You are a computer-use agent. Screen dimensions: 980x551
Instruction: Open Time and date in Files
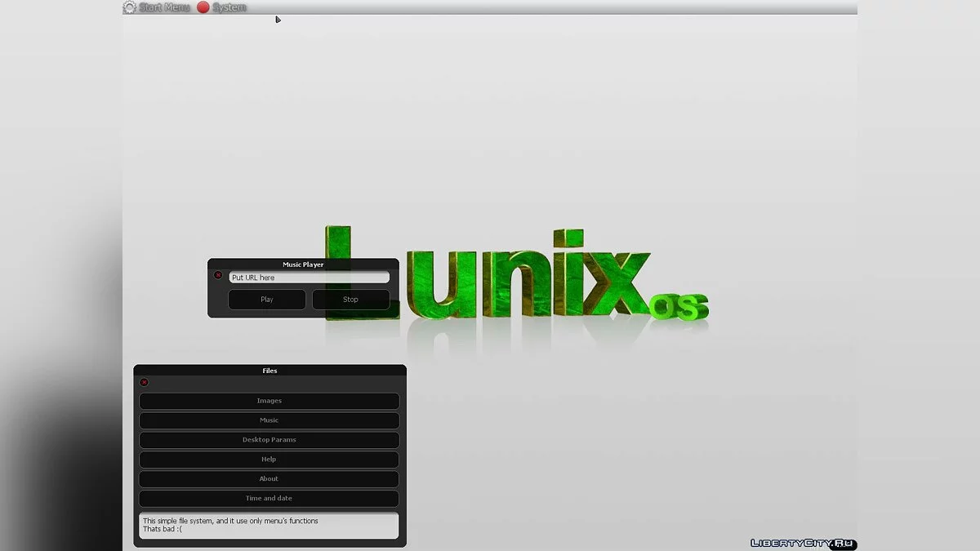(x=269, y=499)
